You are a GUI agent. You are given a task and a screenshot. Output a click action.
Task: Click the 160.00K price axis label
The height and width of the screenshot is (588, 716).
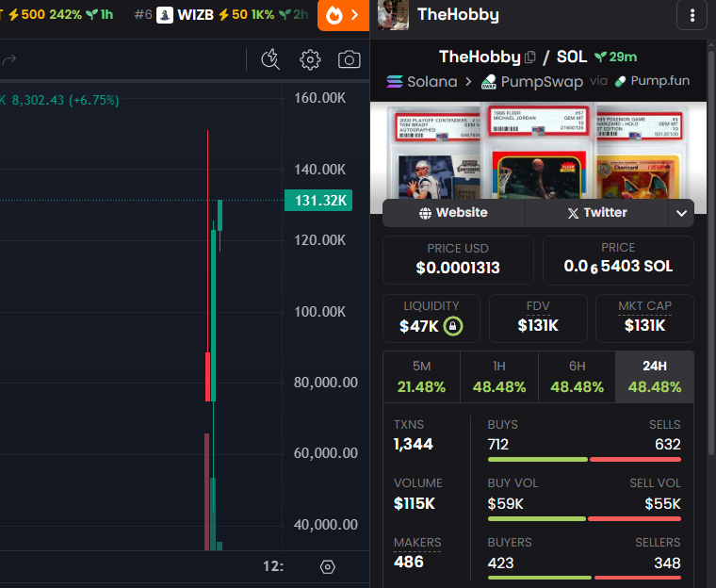click(319, 98)
